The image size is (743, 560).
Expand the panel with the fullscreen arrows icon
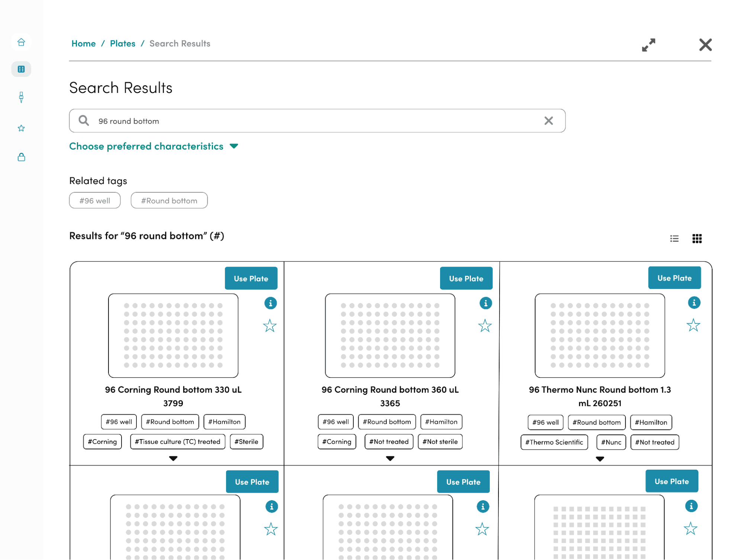[648, 45]
